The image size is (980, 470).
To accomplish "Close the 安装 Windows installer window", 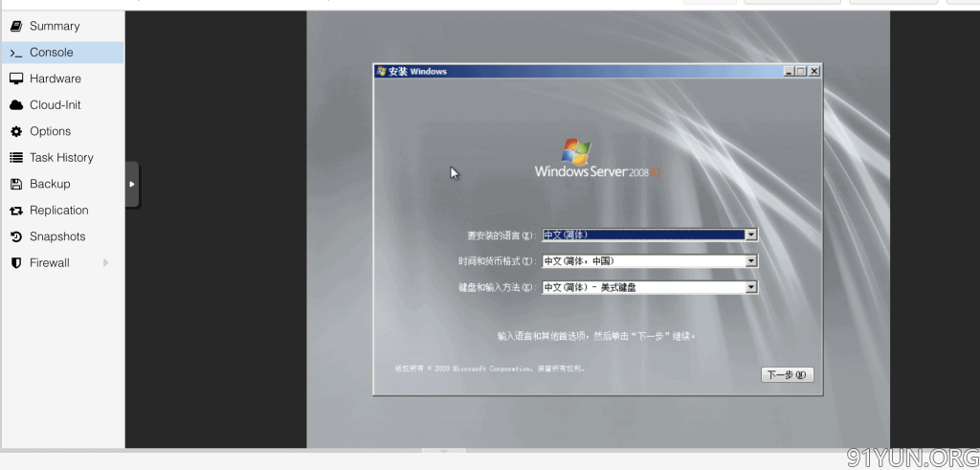I will pyautogui.click(x=813, y=71).
